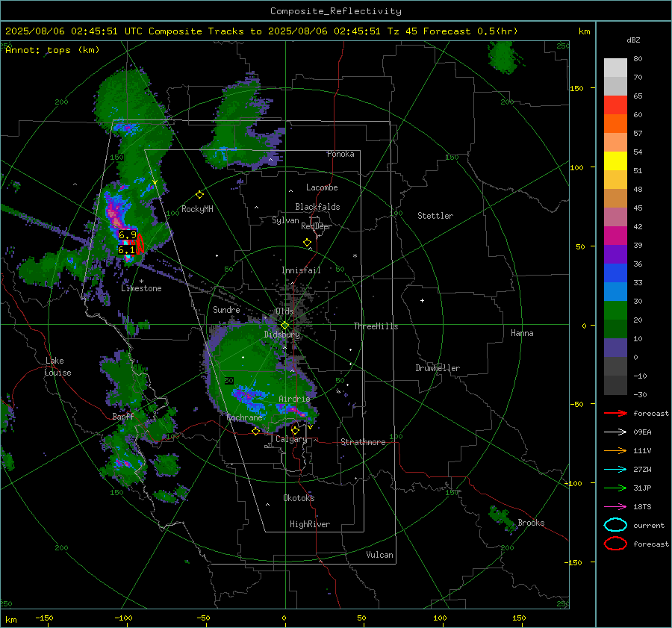The height and width of the screenshot is (628, 672).
Task: Click the Airdrie city label
Action: (294, 399)
